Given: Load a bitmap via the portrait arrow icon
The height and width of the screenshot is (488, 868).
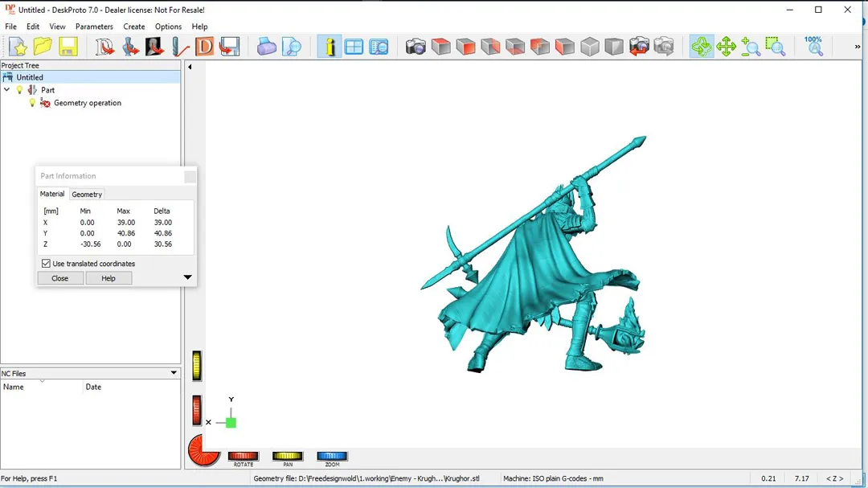Looking at the screenshot, I should point(154,47).
